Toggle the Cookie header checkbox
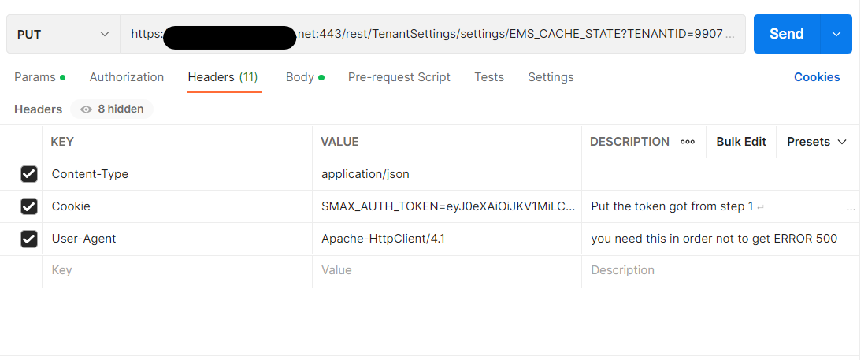868x360 pixels. click(29, 206)
